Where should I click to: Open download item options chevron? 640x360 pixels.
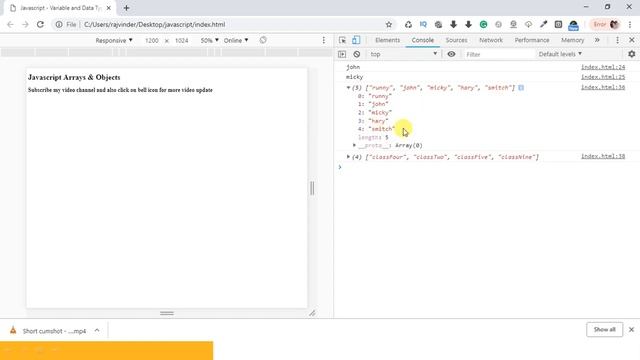pos(97,331)
